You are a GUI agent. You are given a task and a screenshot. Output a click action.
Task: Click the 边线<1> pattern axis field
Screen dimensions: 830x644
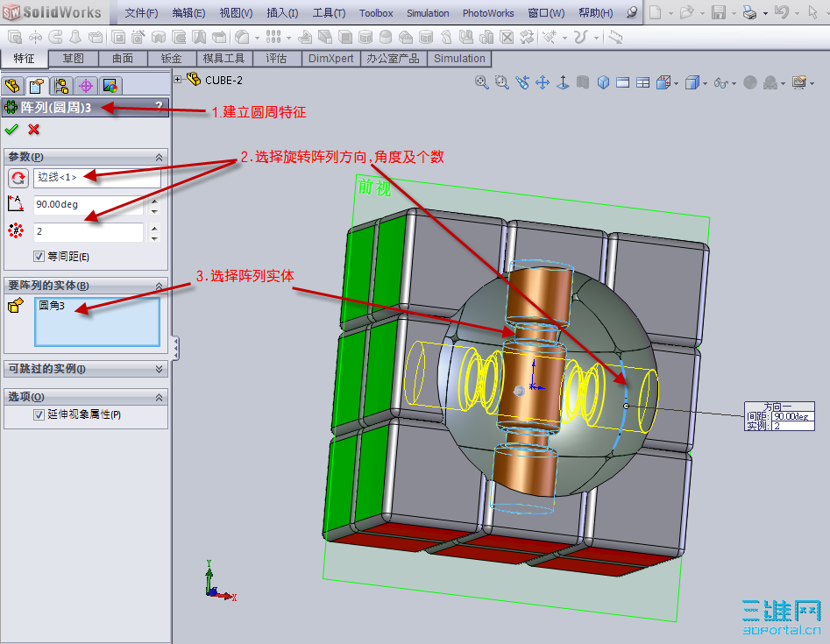[x=97, y=178]
